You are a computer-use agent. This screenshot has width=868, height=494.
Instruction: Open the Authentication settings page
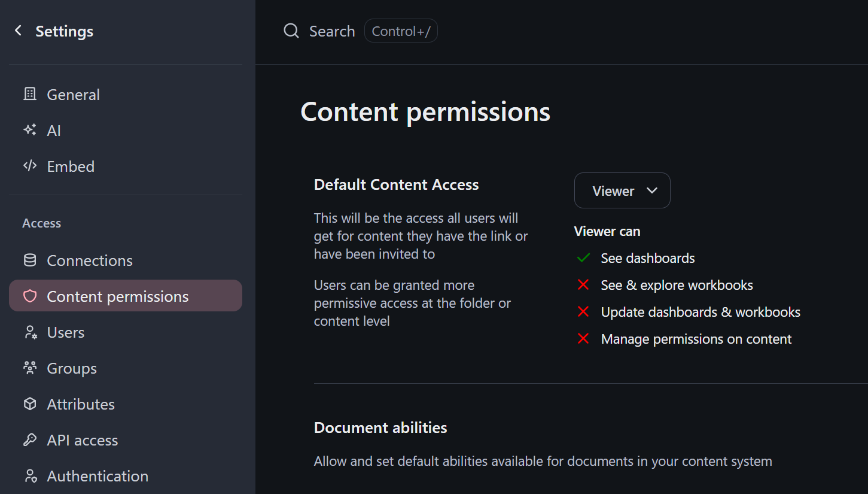pos(98,476)
